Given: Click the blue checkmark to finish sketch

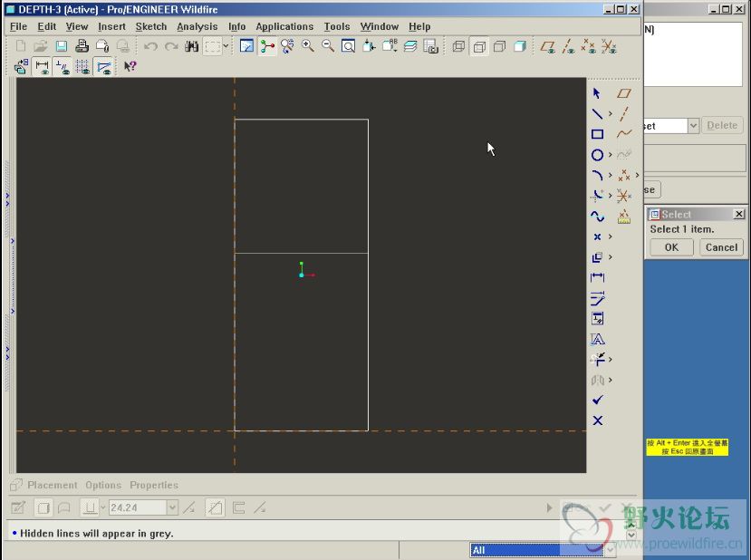Looking at the screenshot, I should 597,400.
